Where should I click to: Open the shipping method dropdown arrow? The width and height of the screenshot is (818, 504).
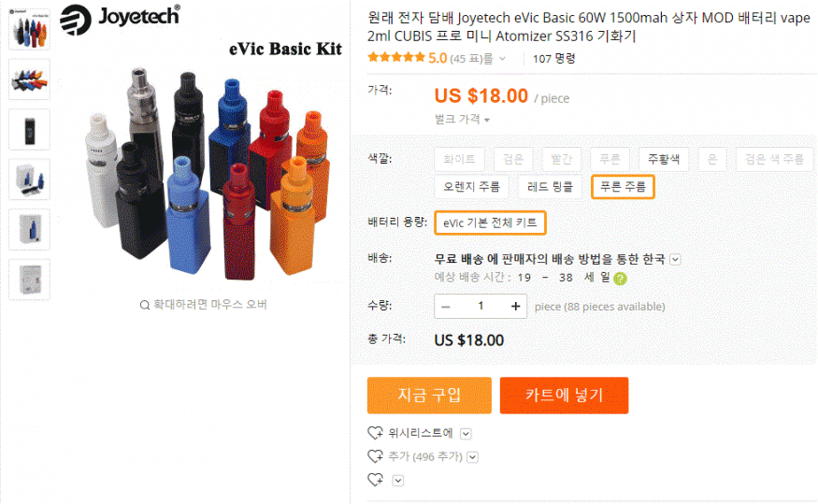click(x=675, y=260)
